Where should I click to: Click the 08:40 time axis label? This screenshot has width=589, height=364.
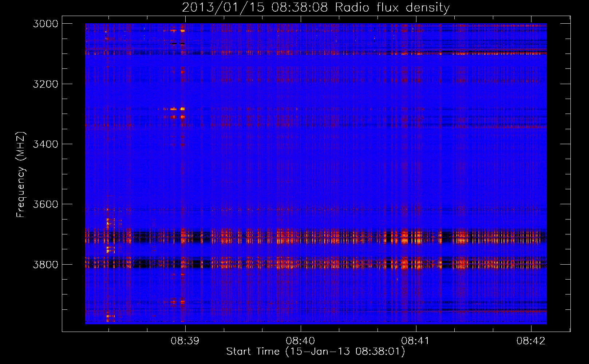tap(300, 341)
